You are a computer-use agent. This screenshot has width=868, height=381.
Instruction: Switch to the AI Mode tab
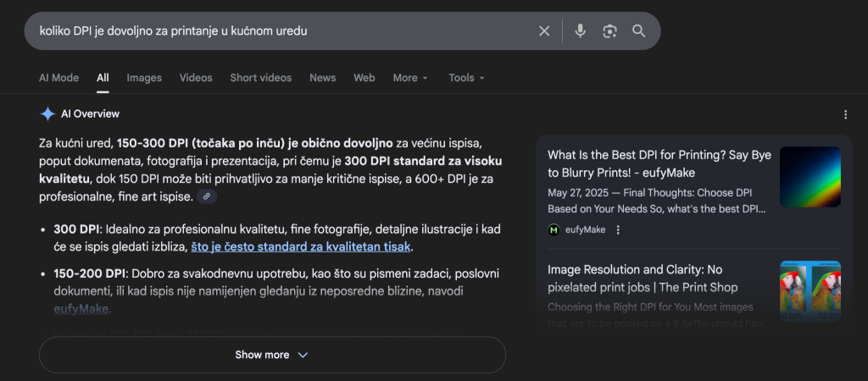58,78
